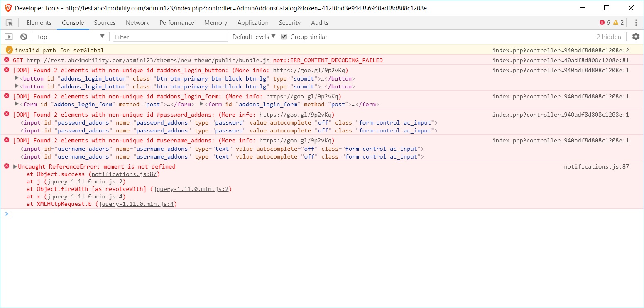Open the Default levels dropdown
The height and width of the screenshot is (308, 644).
coord(254,37)
